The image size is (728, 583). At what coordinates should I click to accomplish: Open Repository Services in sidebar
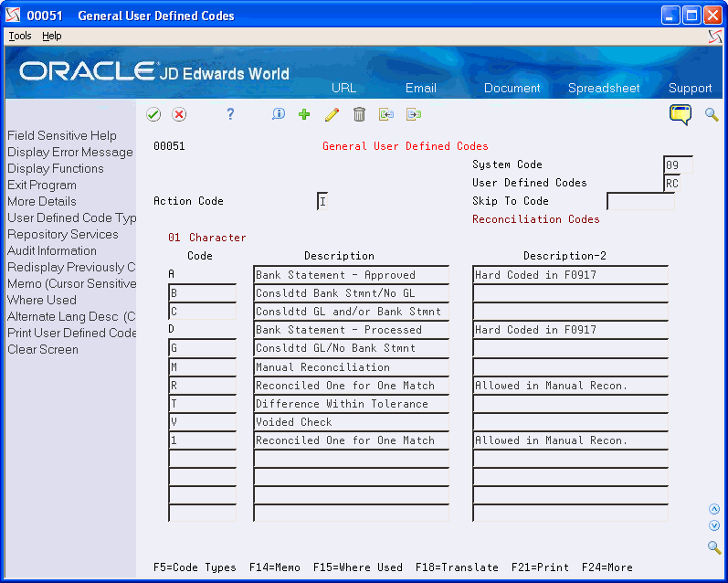pos(63,234)
